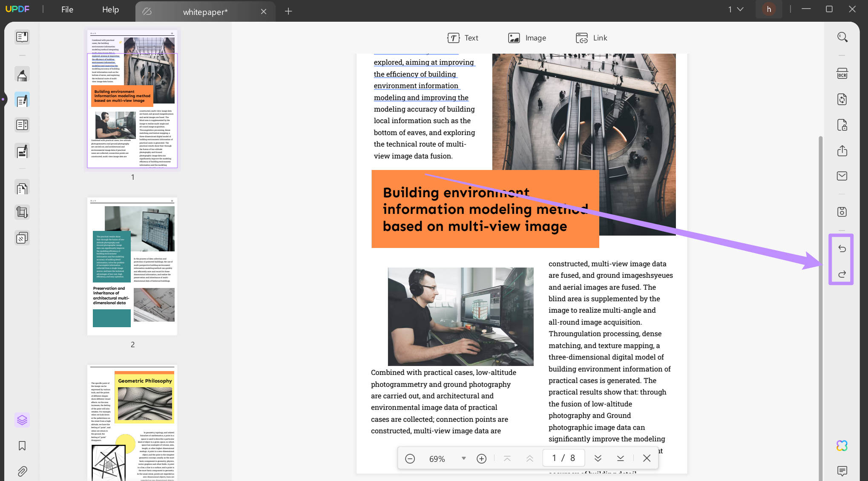Open the Page Tools watermark icon

(x=22, y=237)
